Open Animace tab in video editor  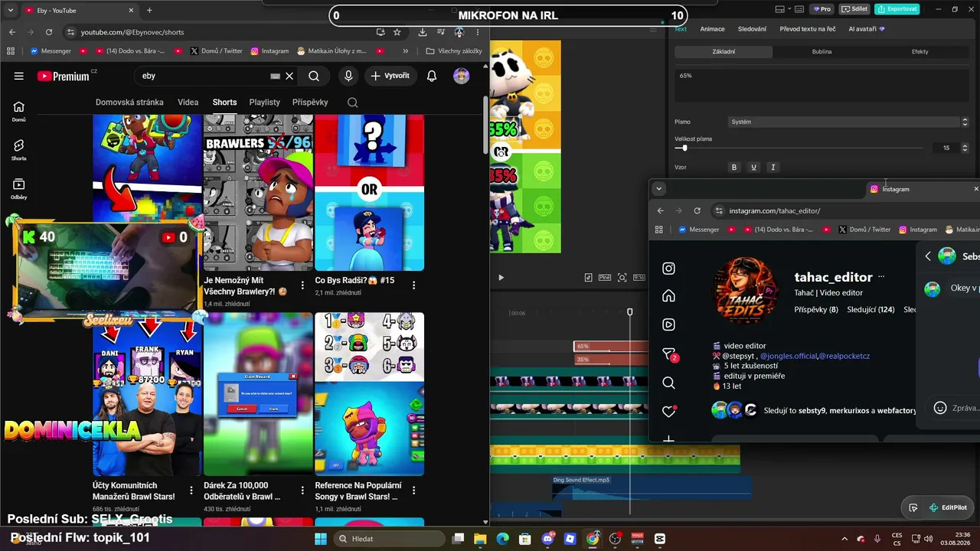click(x=712, y=29)
